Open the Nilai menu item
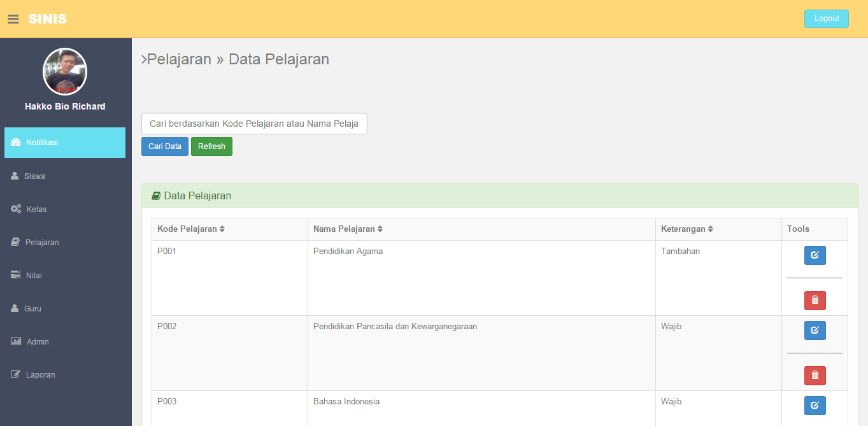Screen dimensions: 868x426 [65, 276]
